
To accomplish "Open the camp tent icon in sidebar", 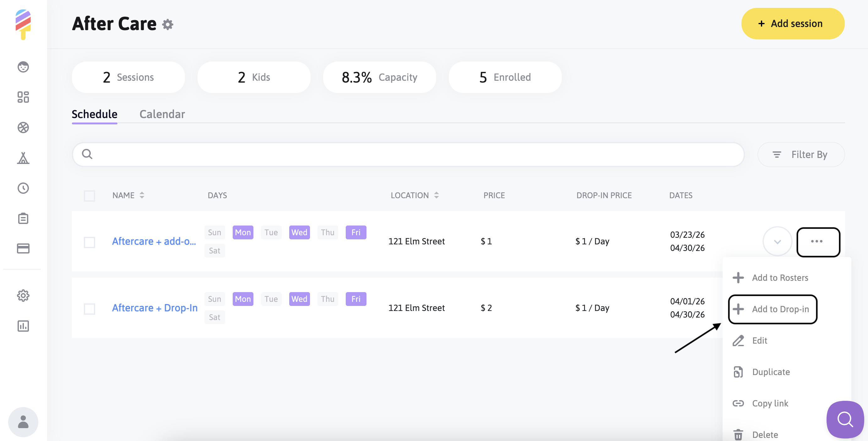I will pos(23,158).
